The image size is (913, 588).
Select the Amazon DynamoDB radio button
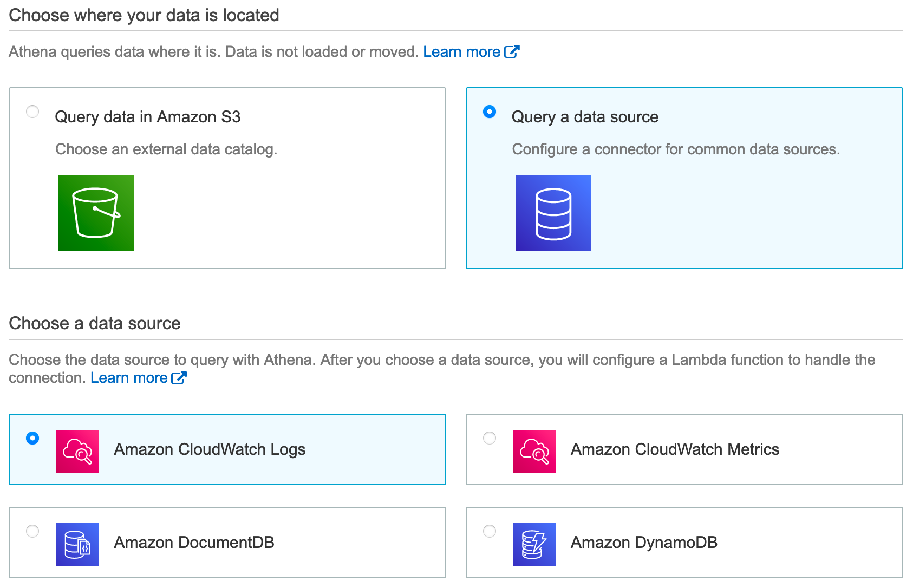coord(490,531)
